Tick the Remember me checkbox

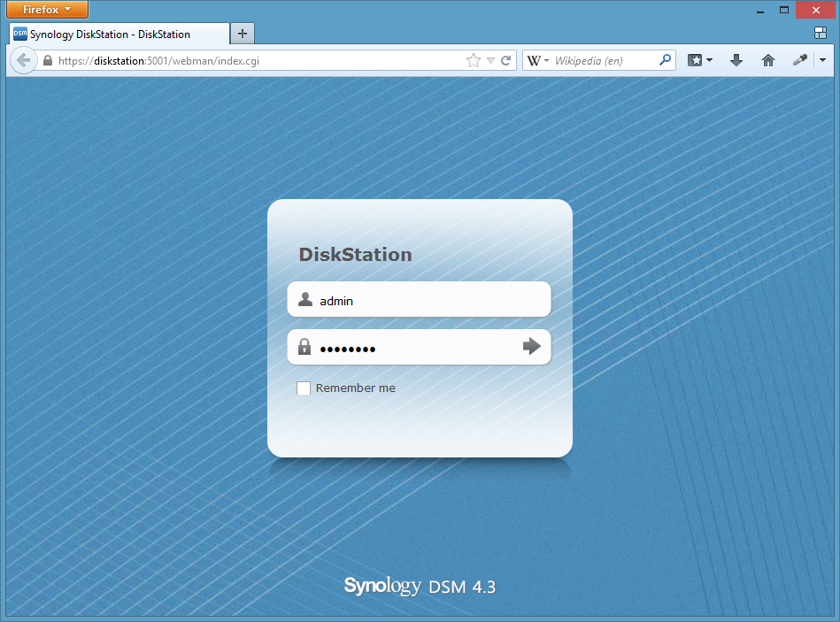tap(304, 388)
